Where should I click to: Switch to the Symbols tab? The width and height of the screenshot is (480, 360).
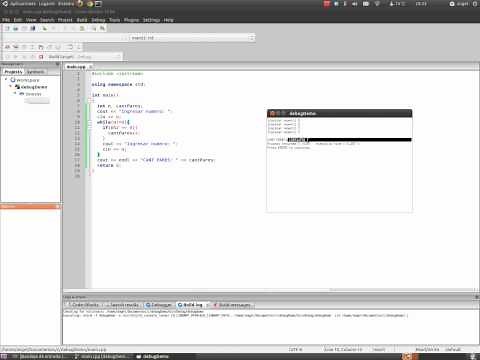[35, 72]
